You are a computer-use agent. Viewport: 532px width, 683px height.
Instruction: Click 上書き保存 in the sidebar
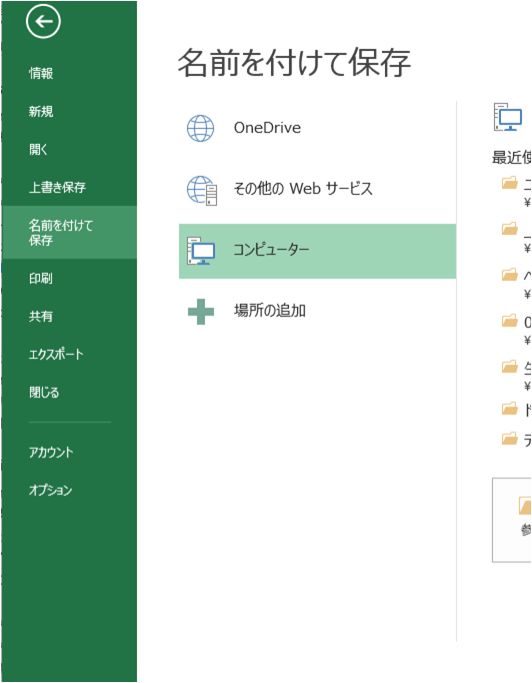click(x=57, y=187)
